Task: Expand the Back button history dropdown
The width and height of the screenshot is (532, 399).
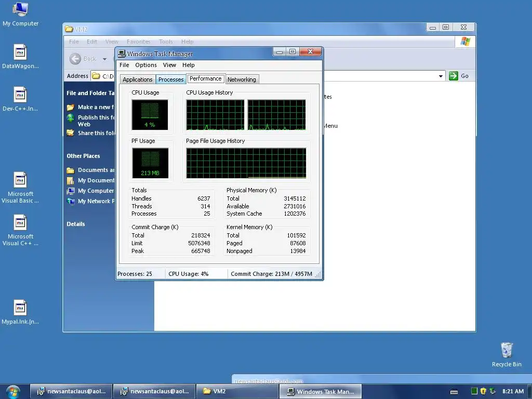Action: click(x=104, y=59)
